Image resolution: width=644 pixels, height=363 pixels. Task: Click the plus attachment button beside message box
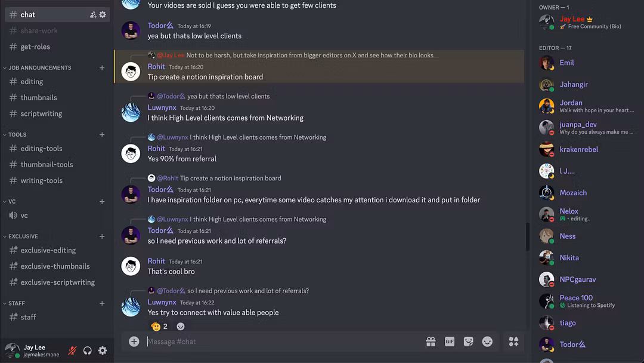coord(134,342)
